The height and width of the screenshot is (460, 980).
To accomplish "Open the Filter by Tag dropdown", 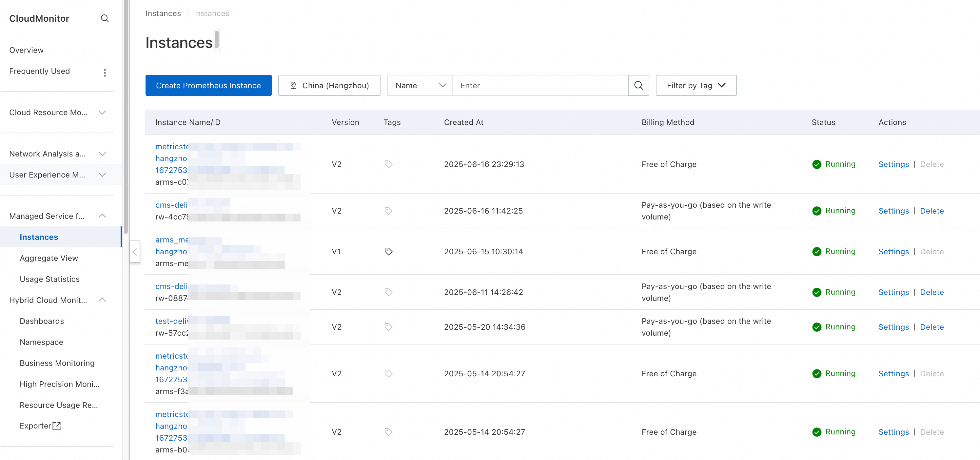I will [x=696, y=85].
